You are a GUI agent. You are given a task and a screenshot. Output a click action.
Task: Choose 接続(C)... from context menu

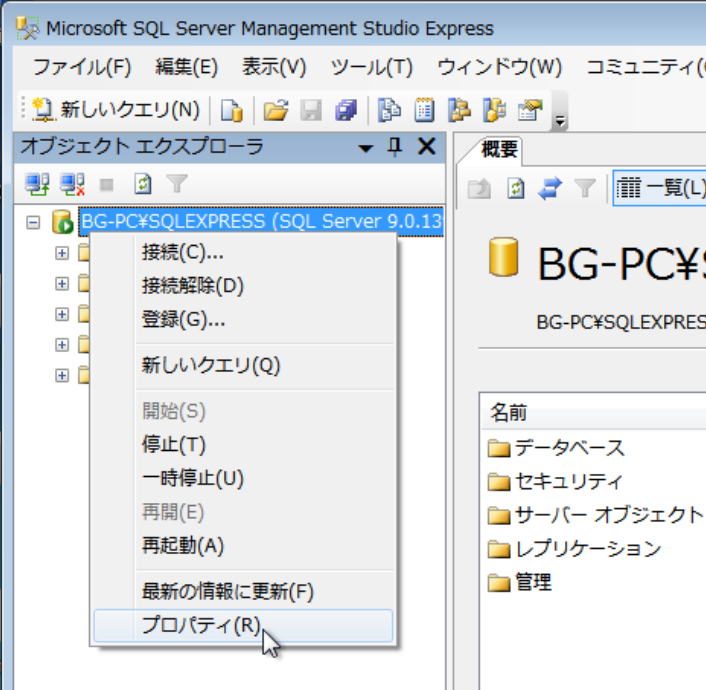point(243,252)
